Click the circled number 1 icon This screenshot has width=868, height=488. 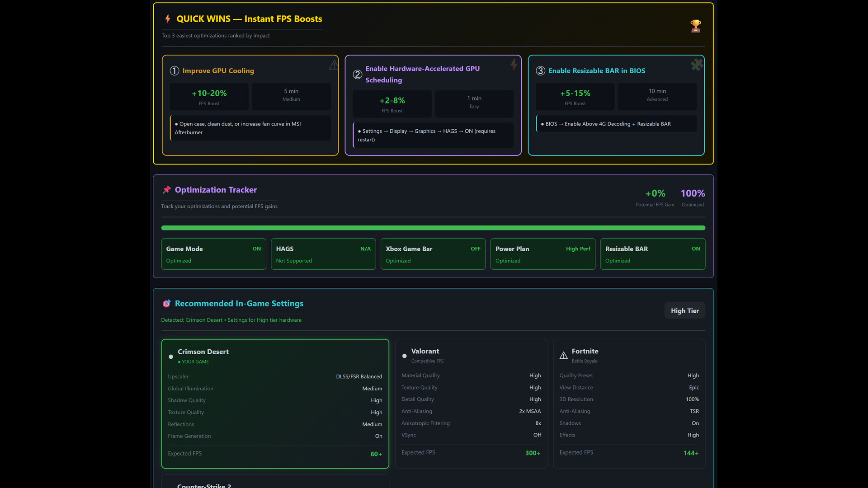point(175,71)
